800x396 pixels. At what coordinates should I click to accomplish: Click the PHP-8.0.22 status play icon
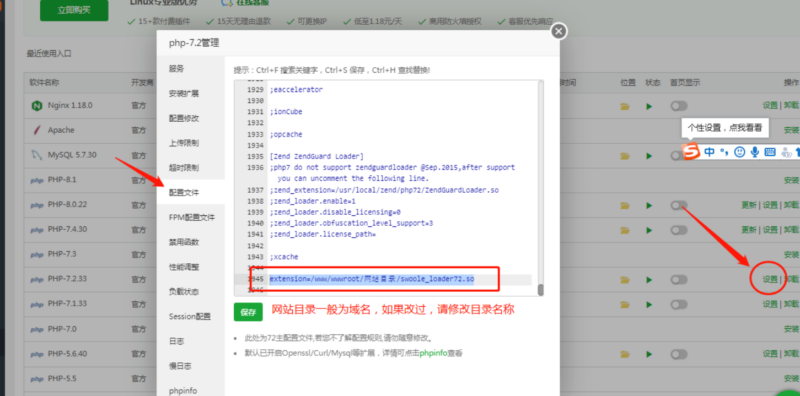649,206
